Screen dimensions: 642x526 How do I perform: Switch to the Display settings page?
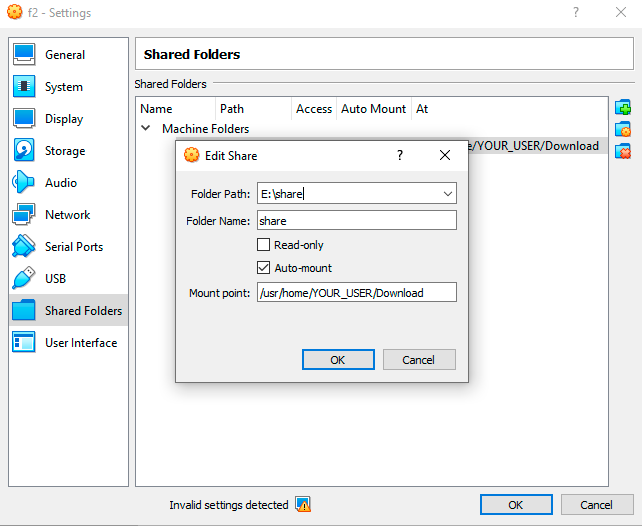(x=64, y=119)
